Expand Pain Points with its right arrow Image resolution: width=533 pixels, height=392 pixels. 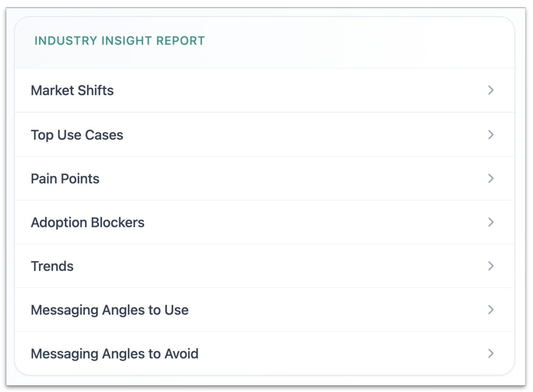click(491, 178)
